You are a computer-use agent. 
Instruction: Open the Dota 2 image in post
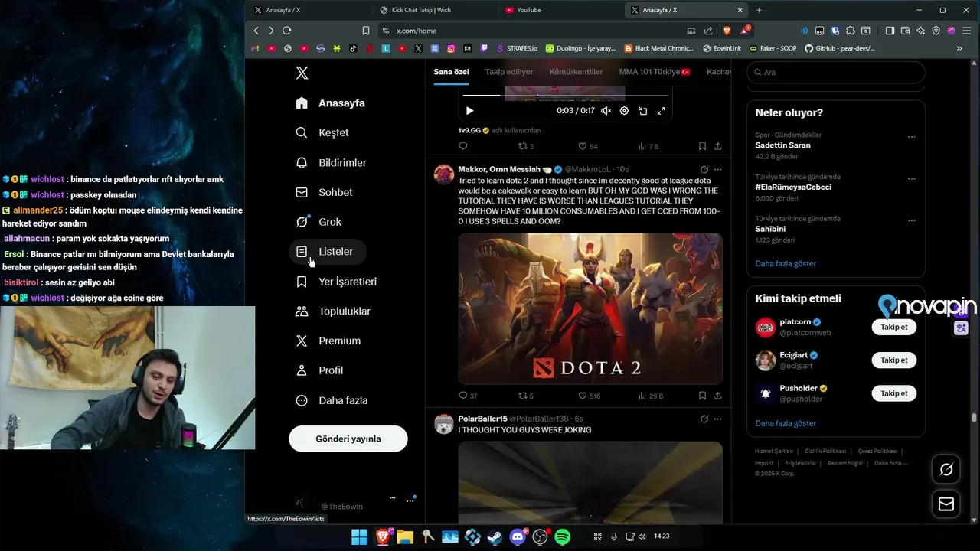pos(590,308)
